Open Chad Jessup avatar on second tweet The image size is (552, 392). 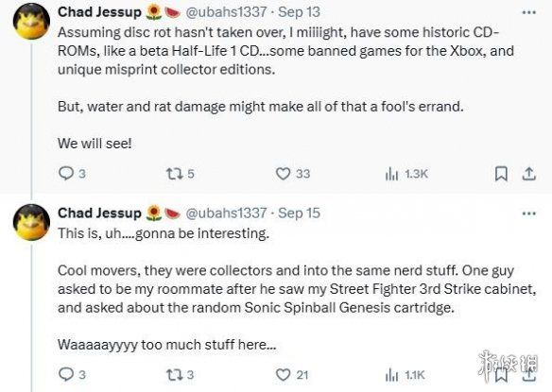pos(32,222)
